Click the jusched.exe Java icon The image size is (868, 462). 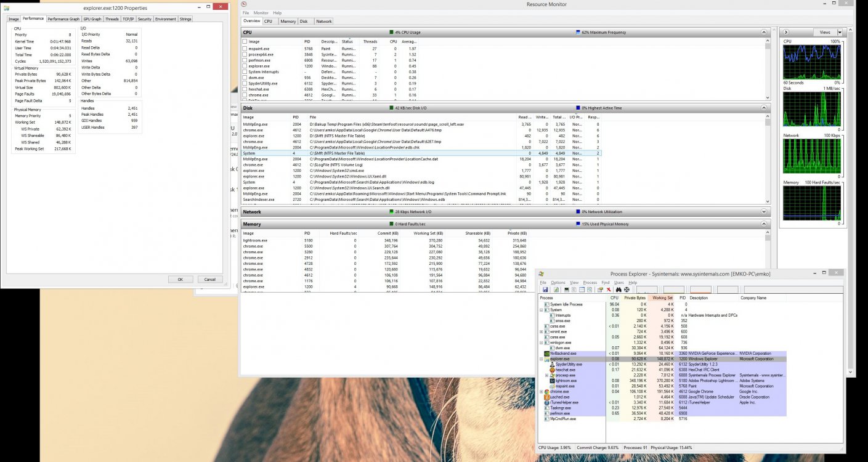pyautogui.click(x=546, y=397)
